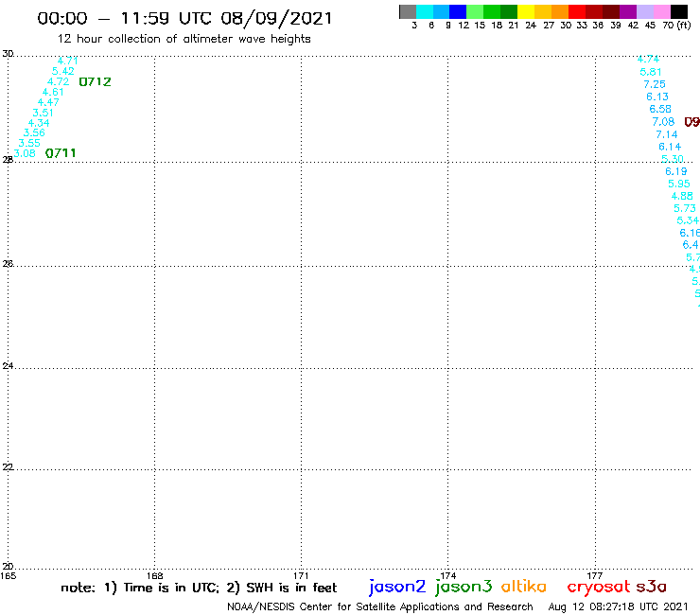The image size is (700, 615).
Task: Select wave height value 7.25
Action: (x=655, y=84)
